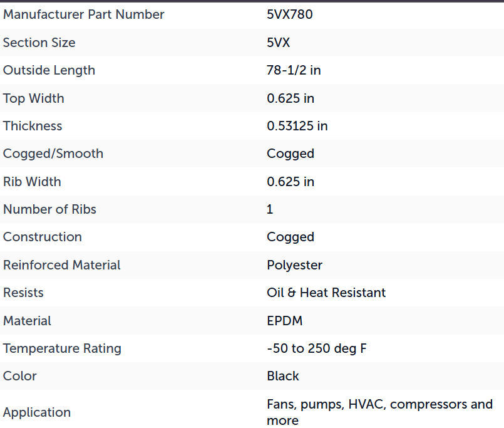Click the Application description text
Viewport: 504px width, 428px height.
point(379,412)
